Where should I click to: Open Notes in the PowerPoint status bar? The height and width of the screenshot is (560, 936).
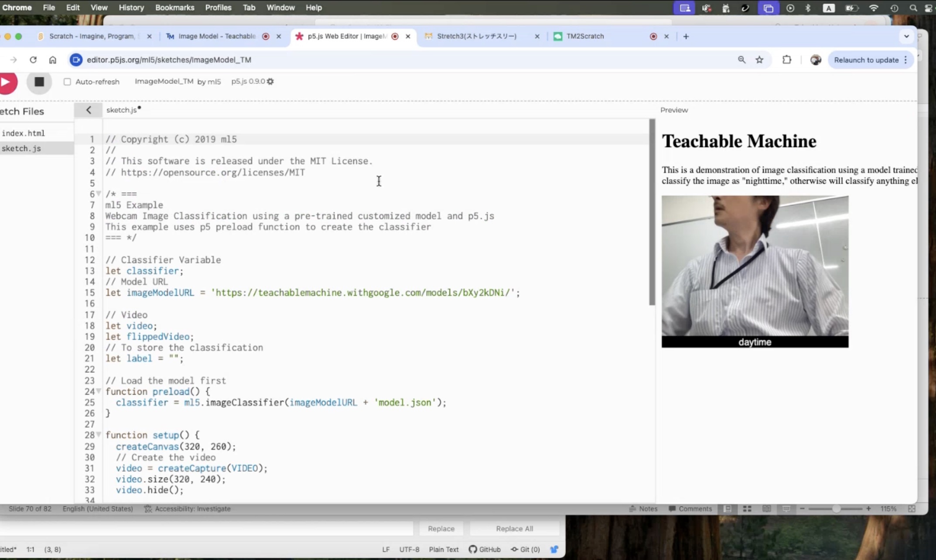click(643, 509)
